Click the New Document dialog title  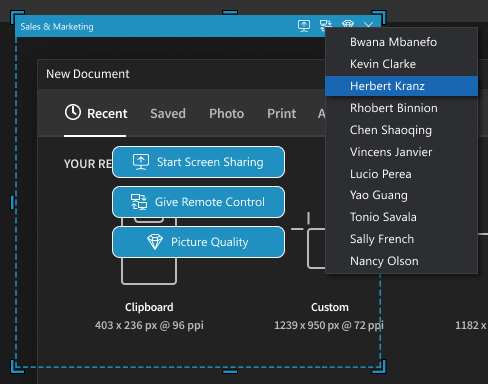88,74
